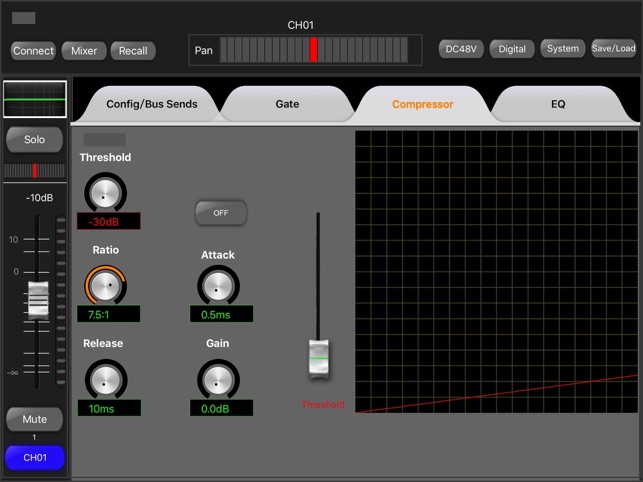Solo channel CH01
Screen dimensions: 643x482
[34, 139]
